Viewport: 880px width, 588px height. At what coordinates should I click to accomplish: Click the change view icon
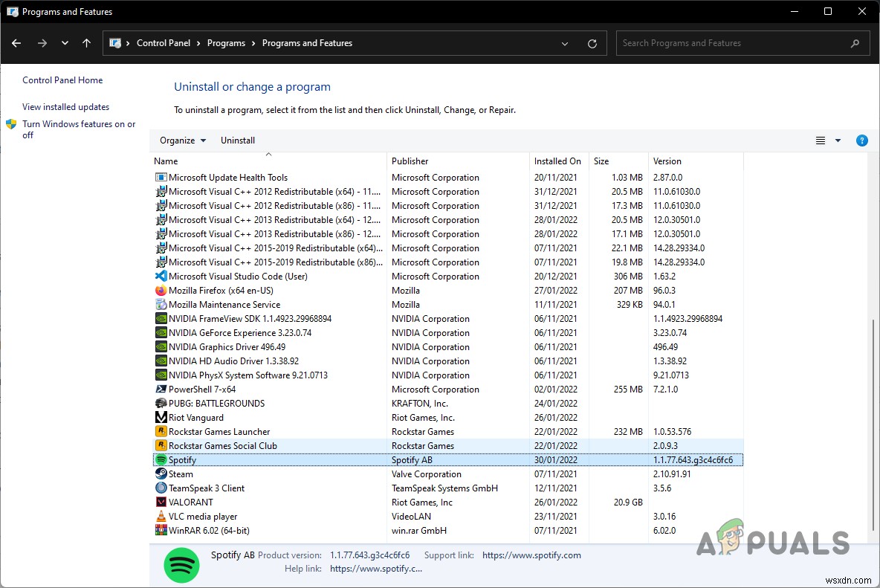point(821,140)
